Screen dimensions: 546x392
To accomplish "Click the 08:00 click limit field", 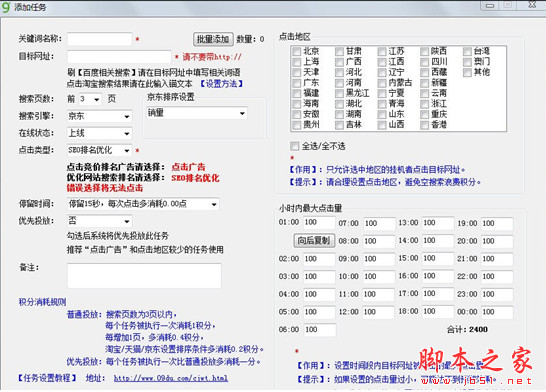I will [x=379, y=241].
